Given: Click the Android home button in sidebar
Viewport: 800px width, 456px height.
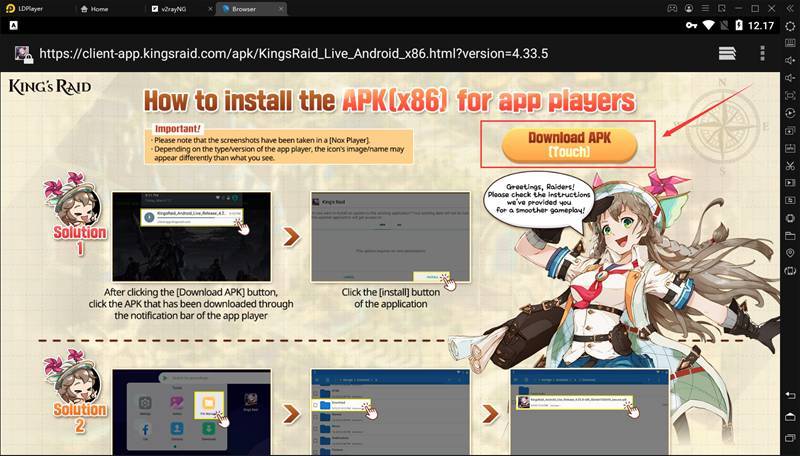Looking at the screenshot, I should [x=790, y=417].
